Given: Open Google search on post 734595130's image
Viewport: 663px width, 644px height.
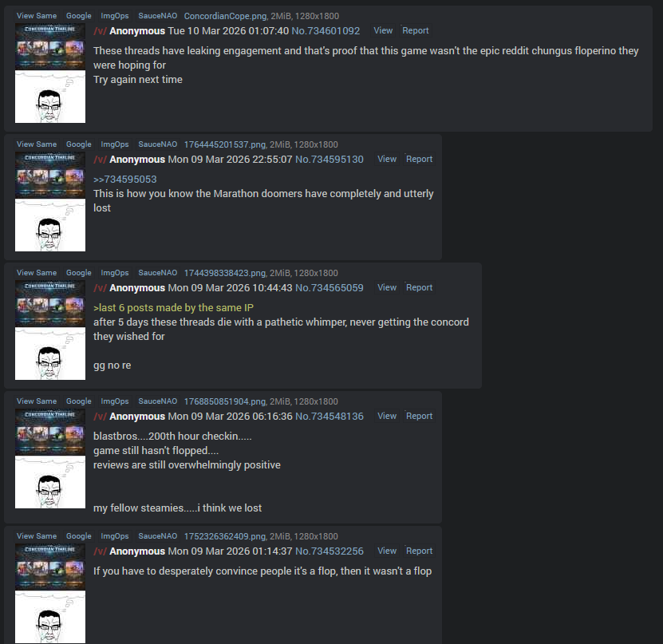Looking at the screenshot, I should [x=79, y=144].
